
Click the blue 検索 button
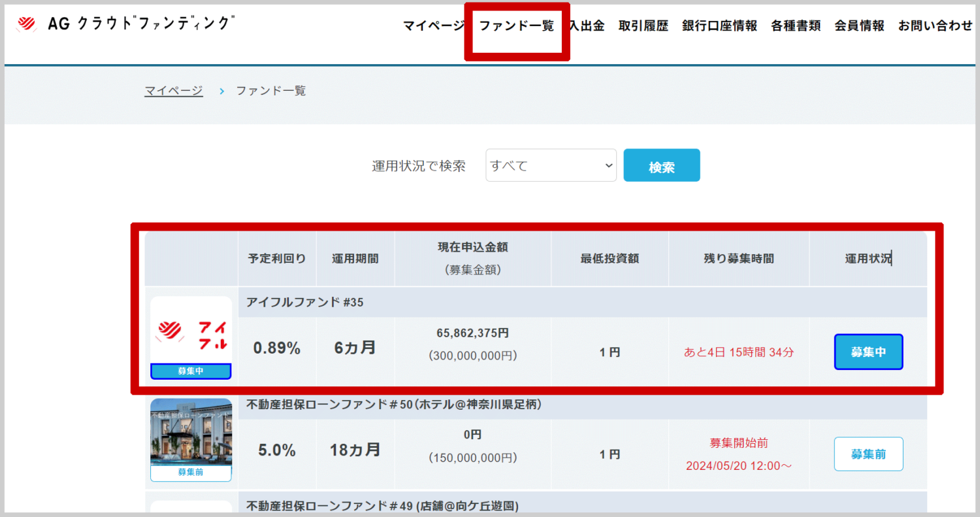click(662, 165)
